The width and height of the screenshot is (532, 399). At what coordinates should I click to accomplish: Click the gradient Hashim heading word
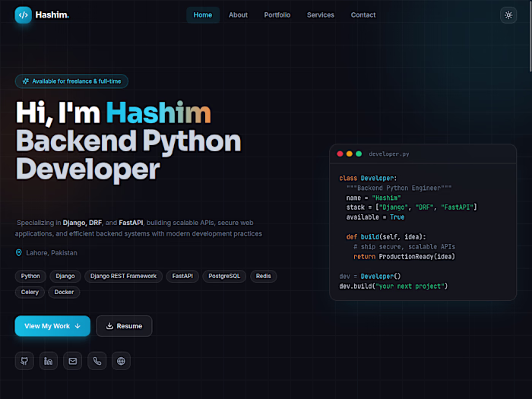pyautogui.click(x=158, y=112)
